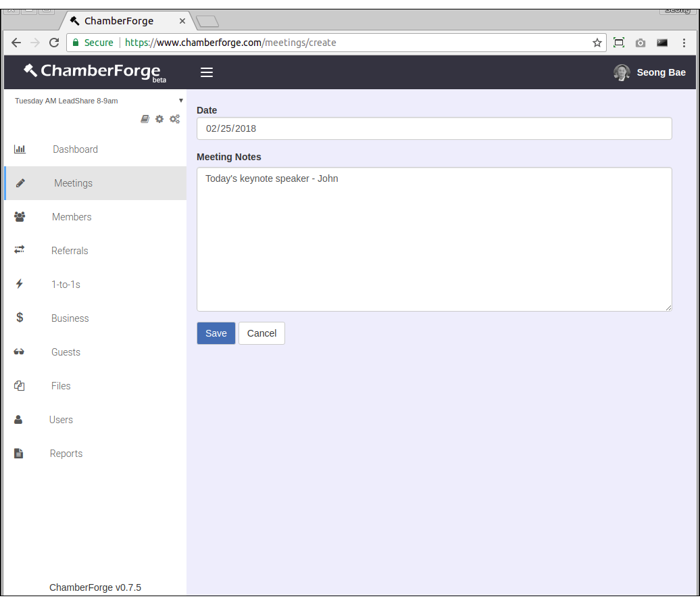The height and width of the screenshot is (605, 700).
Task: Toggle sidebar with hamburger menu icon
Action: [x=207, y=72]
